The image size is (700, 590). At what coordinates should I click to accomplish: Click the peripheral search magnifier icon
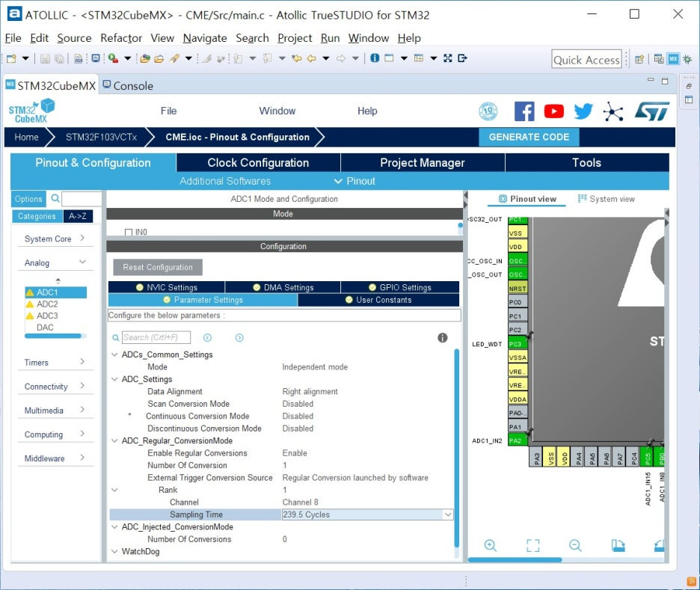[55, 198]
